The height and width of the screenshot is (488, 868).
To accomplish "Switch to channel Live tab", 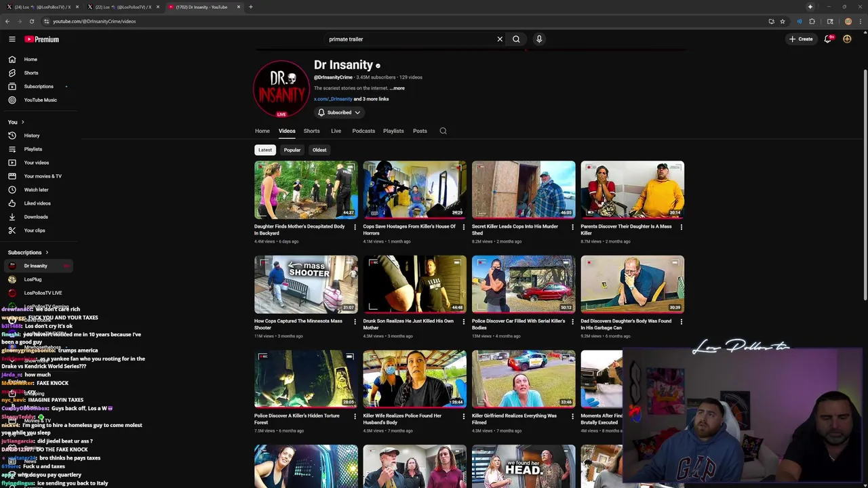I will tap(336, 131).
